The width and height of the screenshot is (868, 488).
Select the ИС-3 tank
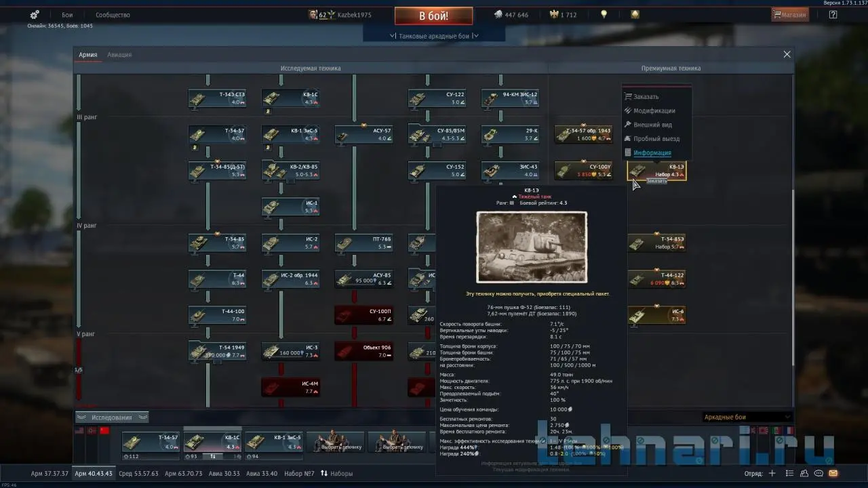coord(290,350)
